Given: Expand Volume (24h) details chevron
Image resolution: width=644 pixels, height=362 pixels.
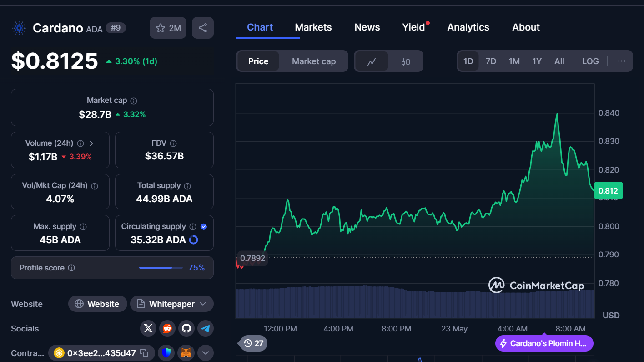Looking at the screenshot, I should pos(91,143).
